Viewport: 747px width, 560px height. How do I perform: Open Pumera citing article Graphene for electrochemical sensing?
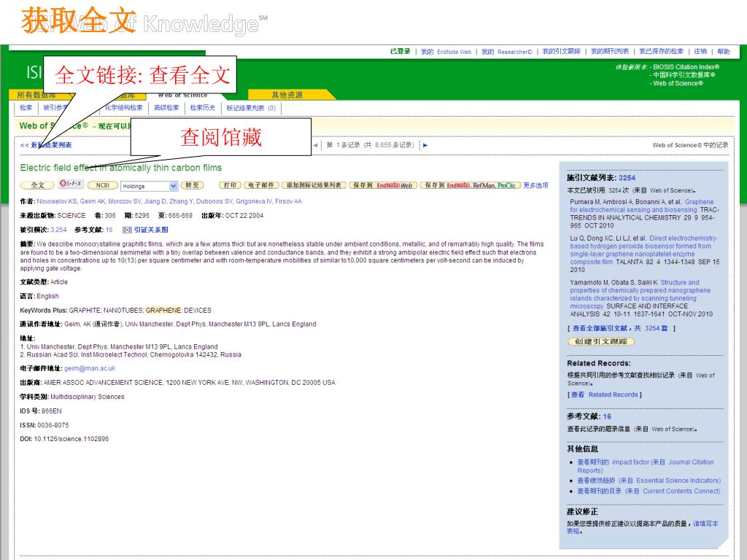642,206
